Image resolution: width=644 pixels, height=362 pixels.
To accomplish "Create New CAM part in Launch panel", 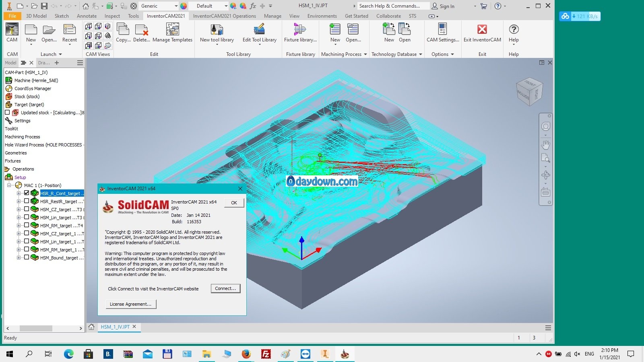I will tap(31, 33).
